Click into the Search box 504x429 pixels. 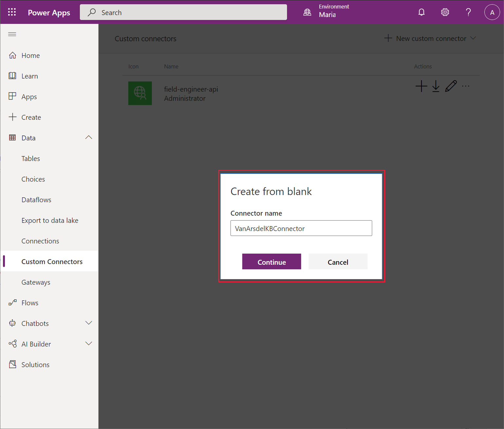183,12
